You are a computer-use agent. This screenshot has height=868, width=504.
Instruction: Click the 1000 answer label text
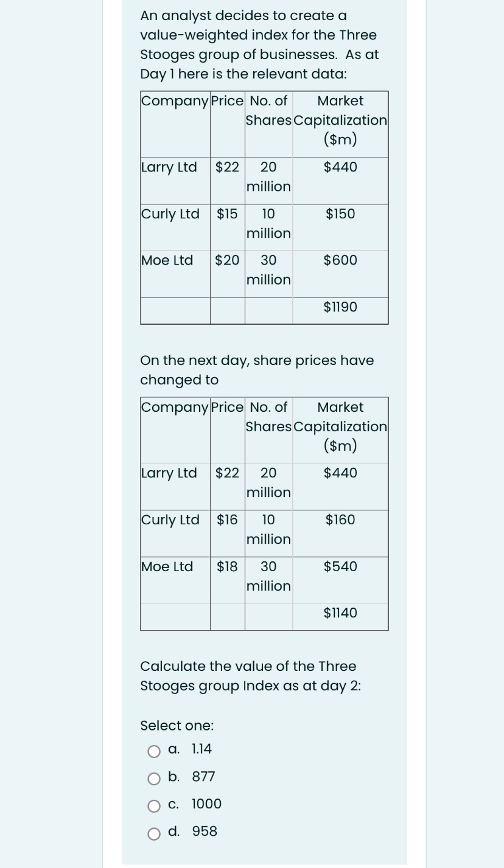(206, 804)
